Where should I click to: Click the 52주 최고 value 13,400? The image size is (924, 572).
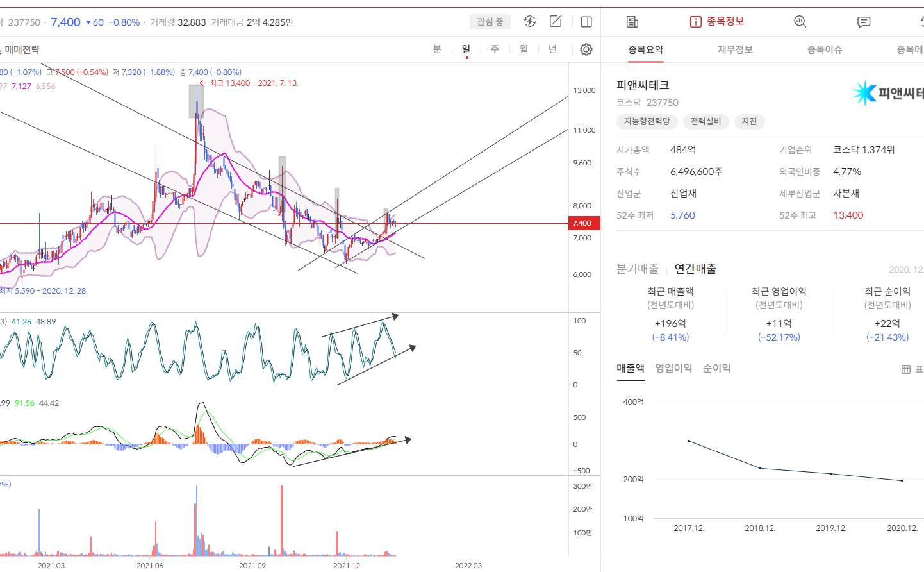coord(848,215)
